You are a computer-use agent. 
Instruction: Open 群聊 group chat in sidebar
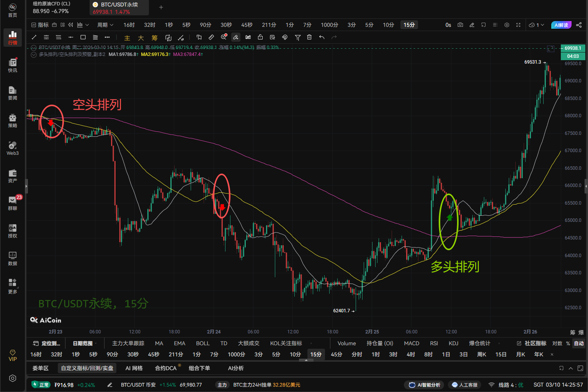point(13,203)
